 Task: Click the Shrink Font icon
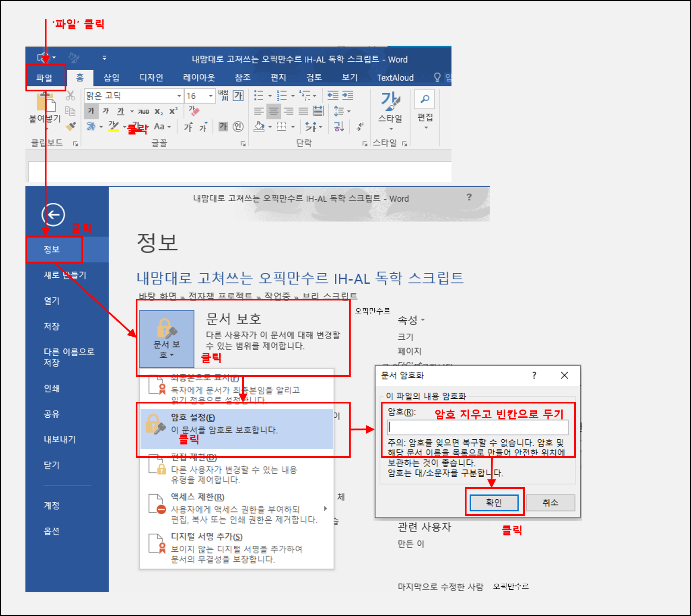tap(203, 127)
